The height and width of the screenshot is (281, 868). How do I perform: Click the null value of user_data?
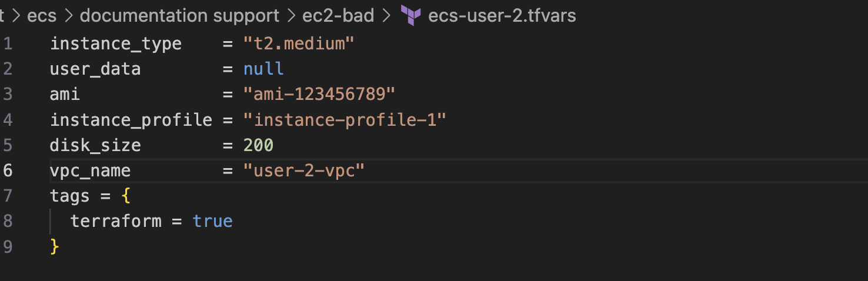(x=263, y=69)
